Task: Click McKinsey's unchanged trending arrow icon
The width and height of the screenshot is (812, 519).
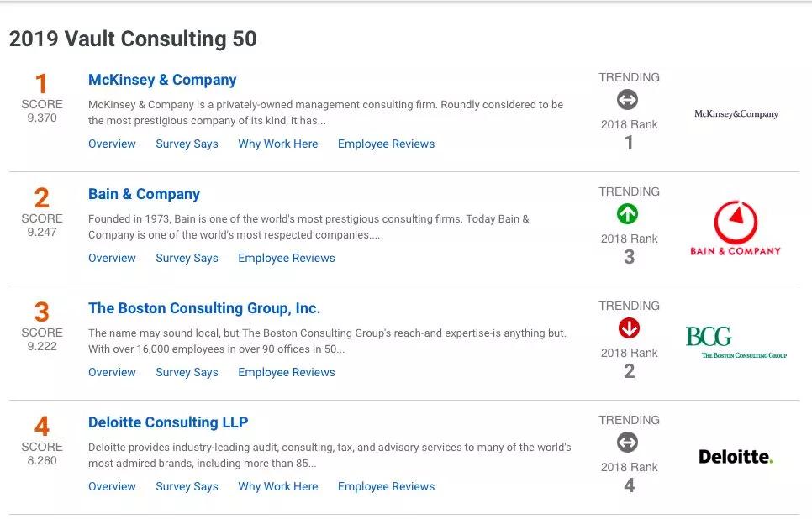Action: pos(627,100)
